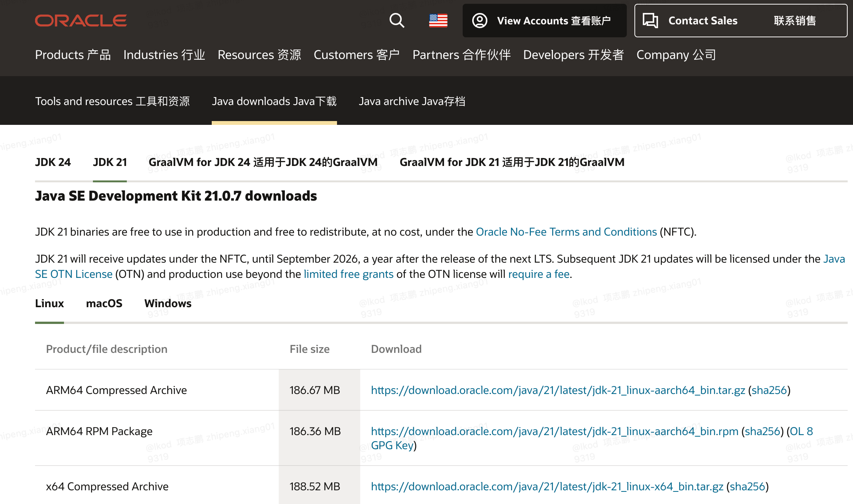Open the Partners menu

click(462, 55)
